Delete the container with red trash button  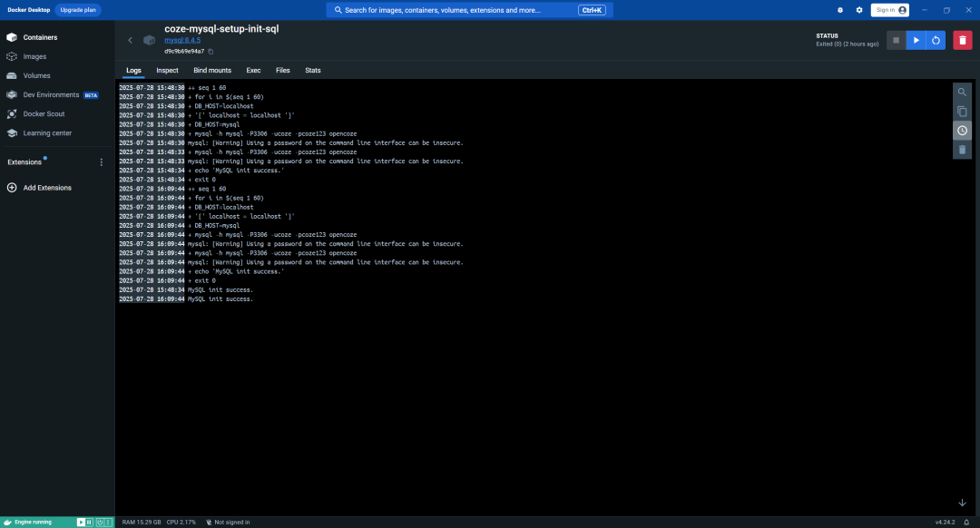[963, 41]
